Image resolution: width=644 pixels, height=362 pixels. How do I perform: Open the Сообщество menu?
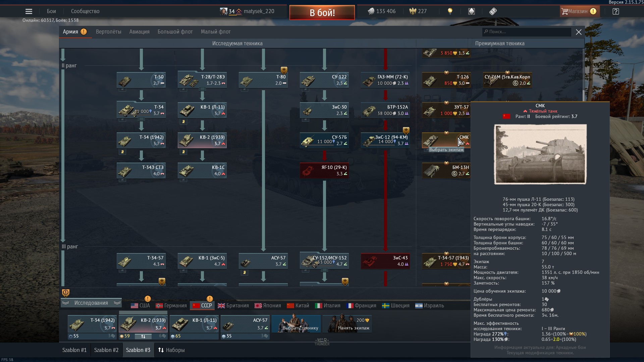pyautogui.click(x=85, y=11)
